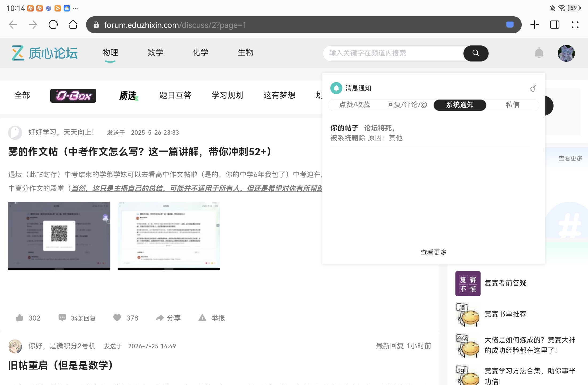Open 竞赛书单推荐 topic
This screenshot has height=385, width=588.
coord(505,314)
